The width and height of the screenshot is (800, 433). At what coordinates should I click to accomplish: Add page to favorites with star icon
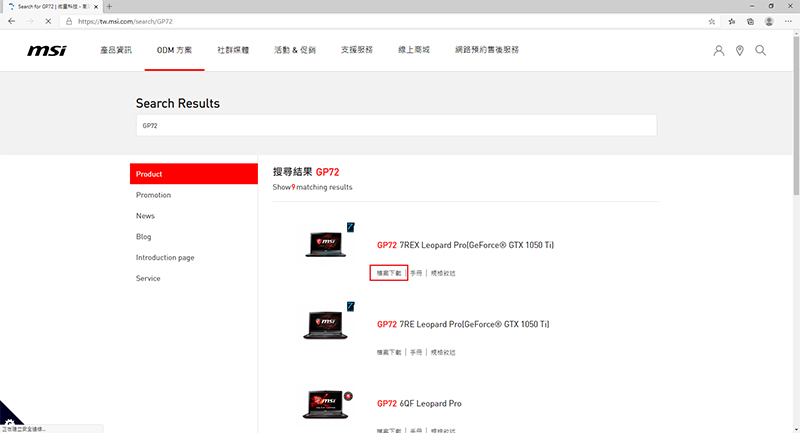(x=711, y=21)
